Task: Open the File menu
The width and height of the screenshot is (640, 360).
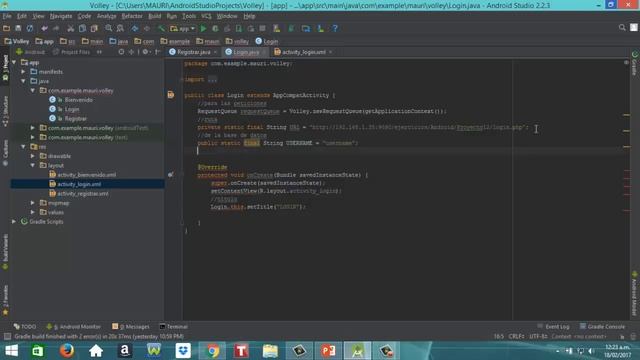Action: 7,16
